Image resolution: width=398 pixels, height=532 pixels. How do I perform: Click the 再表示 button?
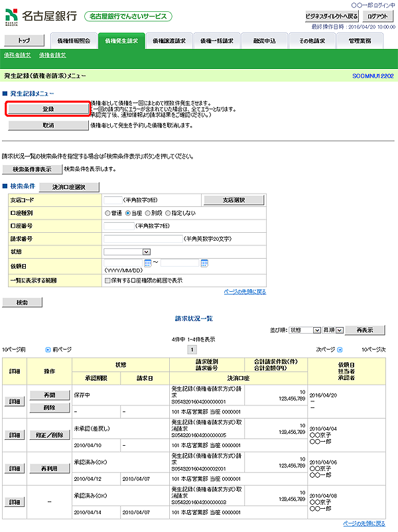tap(365, 330)
